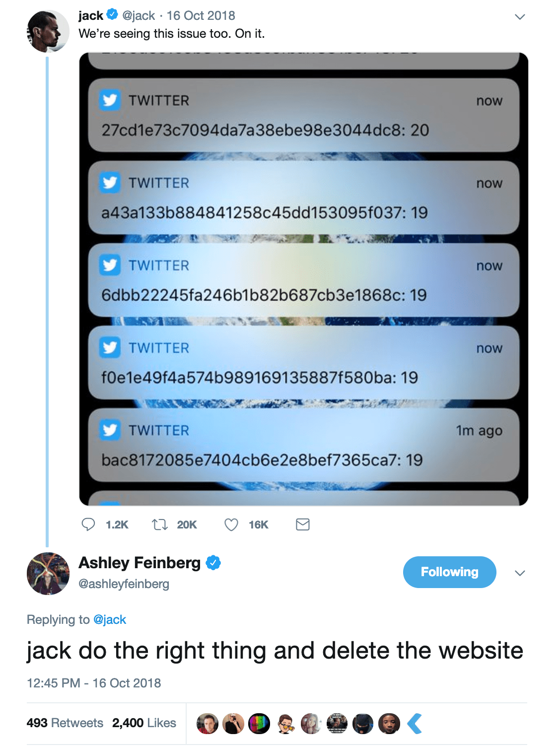Image resolution: width=560 pixels, height=748 pixels.
Task: Toggle the Following button
Action: tap(449, 572)
